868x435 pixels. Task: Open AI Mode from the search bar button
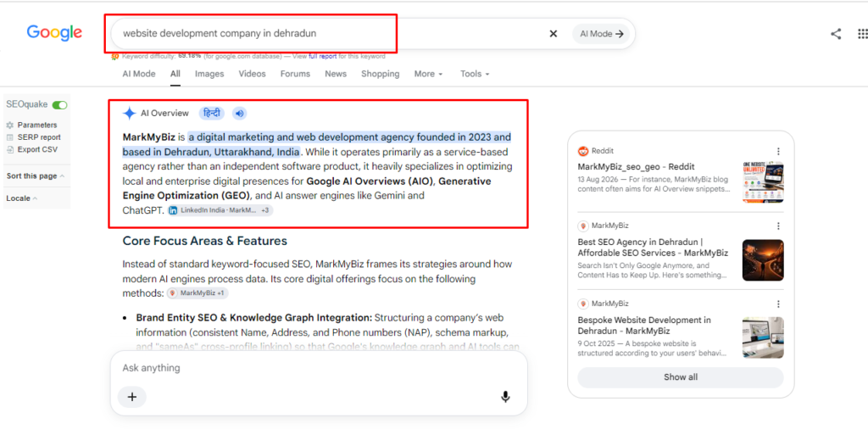point(601,34)
